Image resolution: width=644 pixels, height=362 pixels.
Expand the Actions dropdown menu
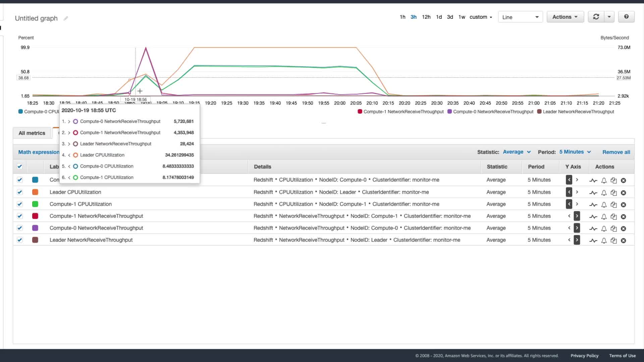point(565,17)
